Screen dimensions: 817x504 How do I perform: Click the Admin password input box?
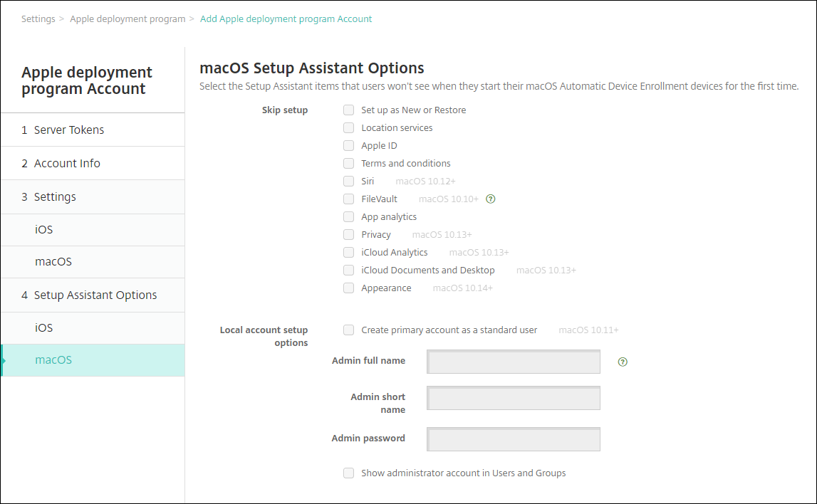(x=514, y=439)
